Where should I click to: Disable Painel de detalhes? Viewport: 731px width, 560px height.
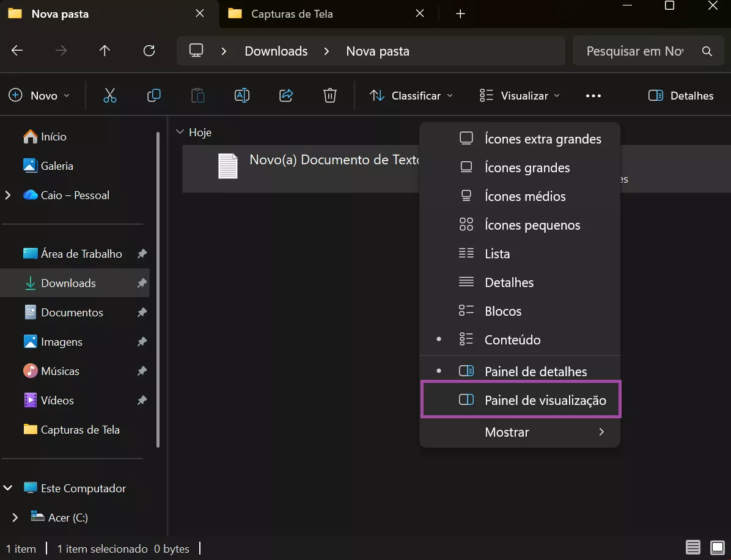coord(535,371)
